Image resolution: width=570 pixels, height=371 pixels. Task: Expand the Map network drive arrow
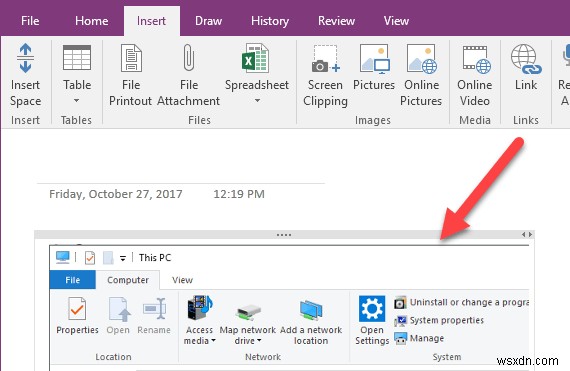(259, 340)
